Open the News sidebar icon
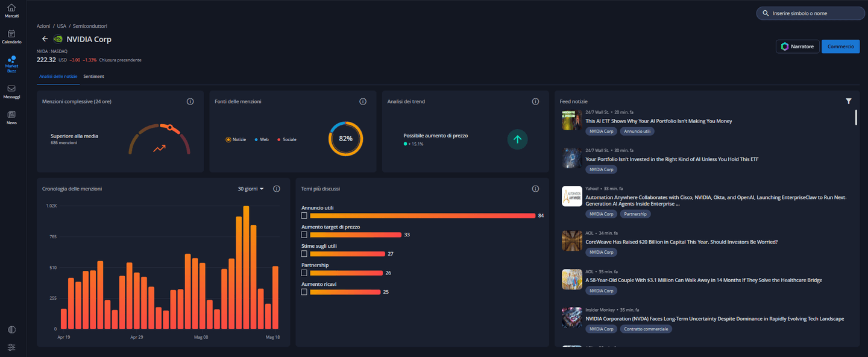This screenshot has width=868, height=357. [11, 115]
